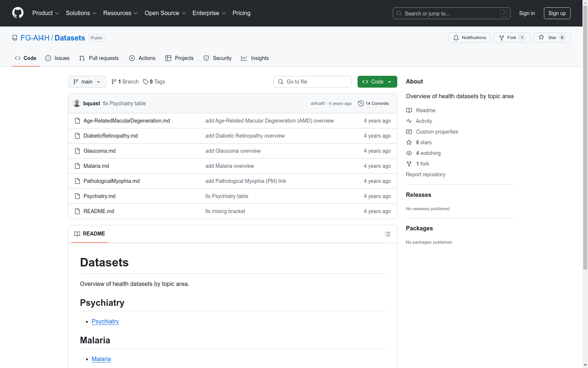Click the file icon beside Malaria.md
The height and width of the screenshot is (368, 588).
pos(77,166)
